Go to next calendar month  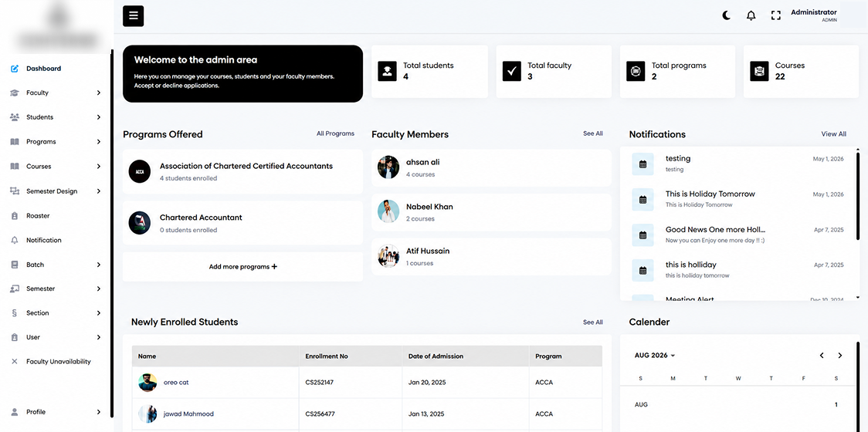839,356
